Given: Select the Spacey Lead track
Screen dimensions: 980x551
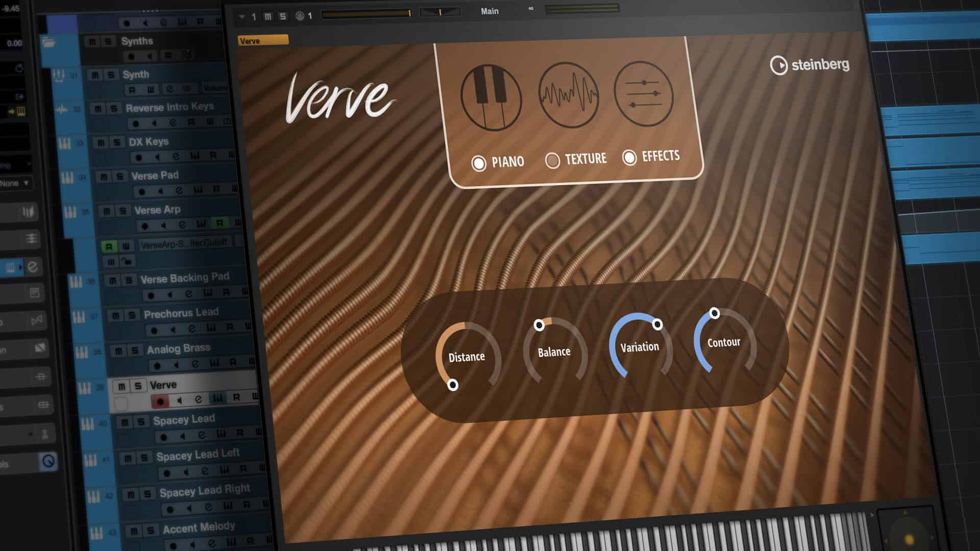Looking at the screenshot, I should (184, 420).
